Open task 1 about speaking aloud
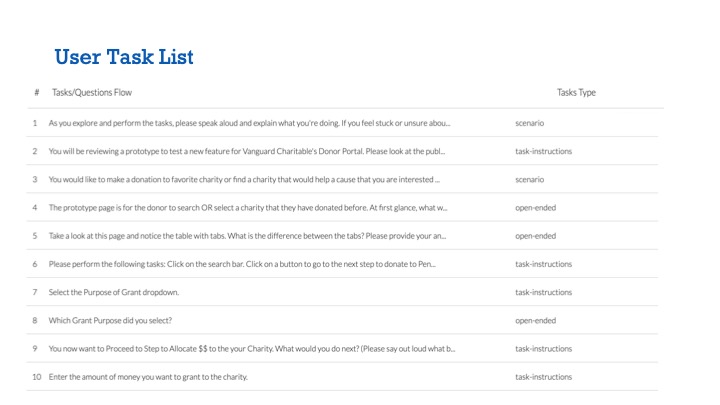 [249, 123]
